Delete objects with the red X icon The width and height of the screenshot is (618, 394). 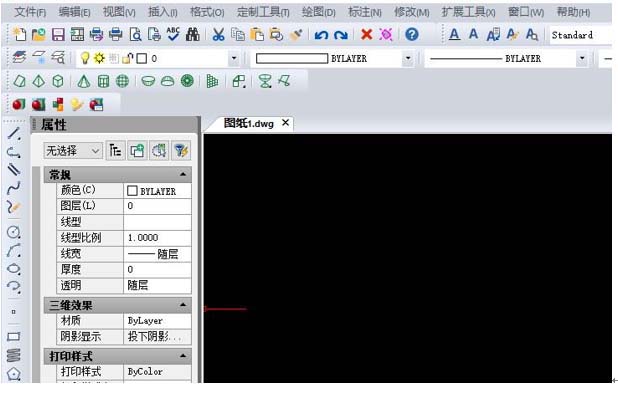[x=367, y=35]
